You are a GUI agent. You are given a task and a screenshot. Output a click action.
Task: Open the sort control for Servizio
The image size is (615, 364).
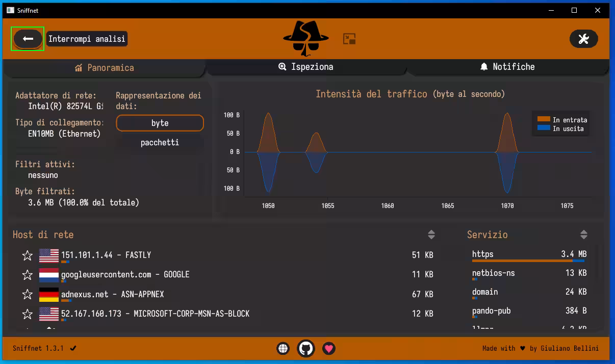pos(584,235)
